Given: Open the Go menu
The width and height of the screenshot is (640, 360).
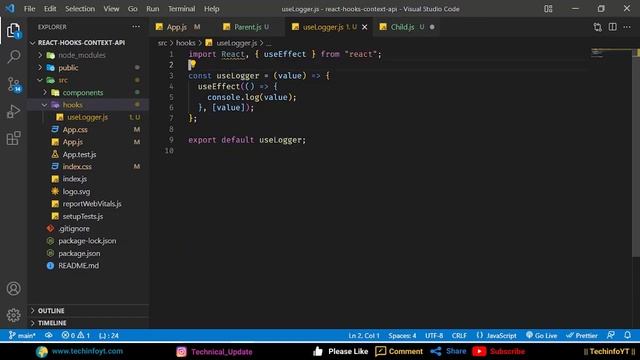Looking at the screenshot, I should [x=133, y=9].
